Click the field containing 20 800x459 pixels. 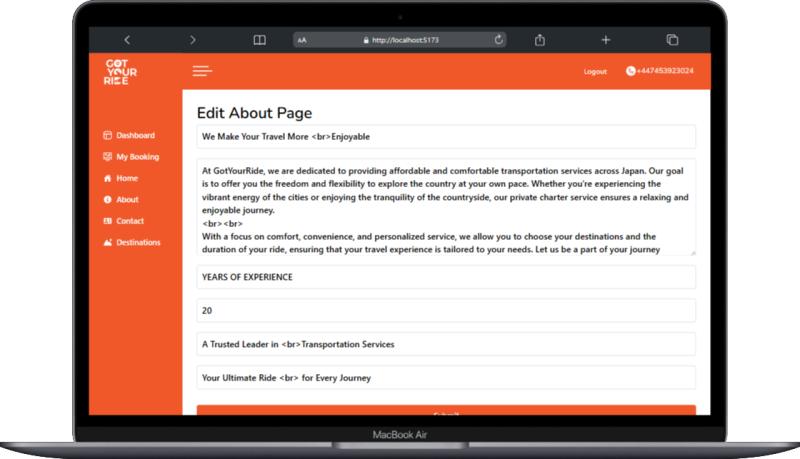[x=446, y=311]
